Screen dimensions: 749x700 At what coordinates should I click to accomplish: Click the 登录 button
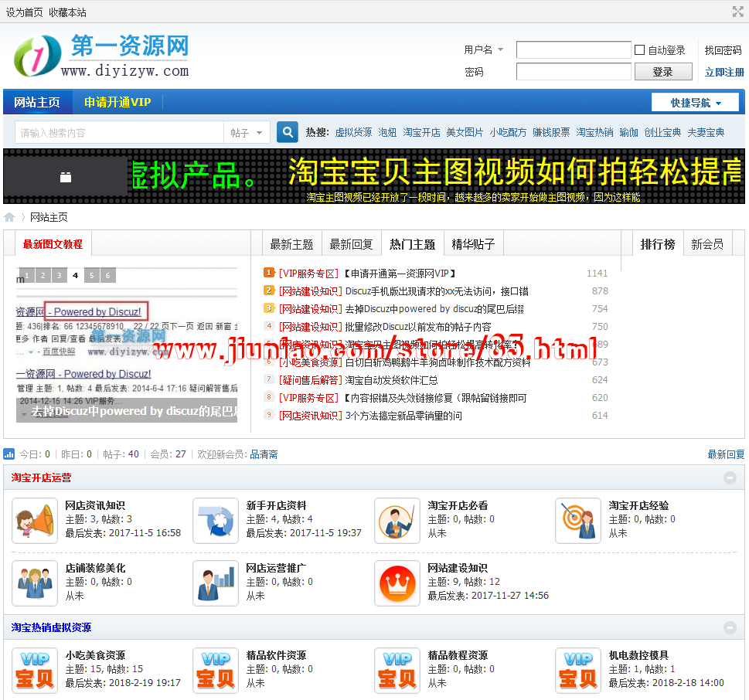[x=663, y=72]
